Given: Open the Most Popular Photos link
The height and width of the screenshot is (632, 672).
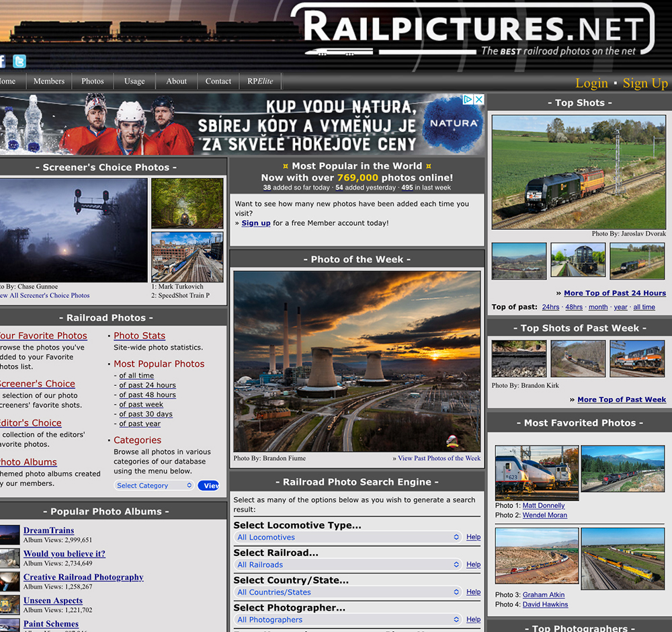Looking at the screenshot, I should point(159,364).
